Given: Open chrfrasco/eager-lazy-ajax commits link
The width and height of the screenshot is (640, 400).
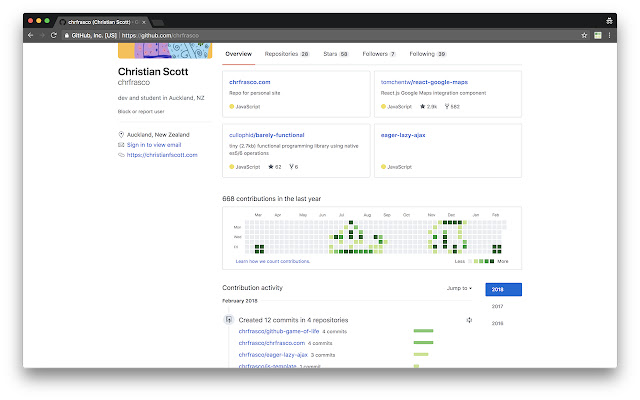Looking at the screenshot, I should point(273,355).
